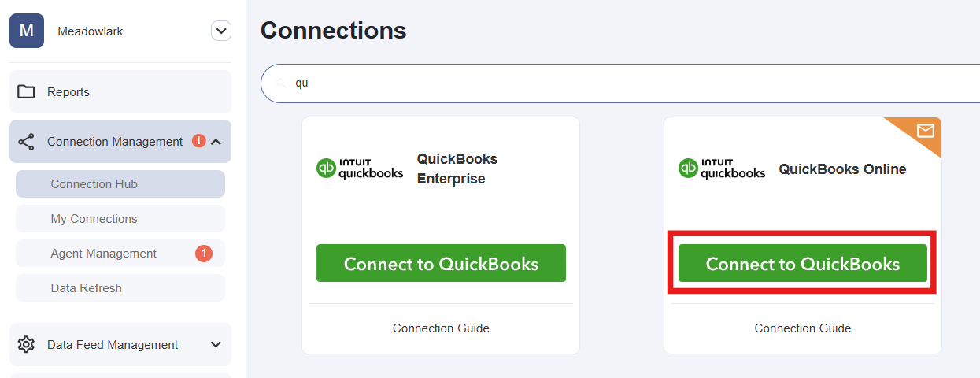This screenshot has height=378, width=980.
Task: Click the Reports folder icon
Action: tap(26, 92)
